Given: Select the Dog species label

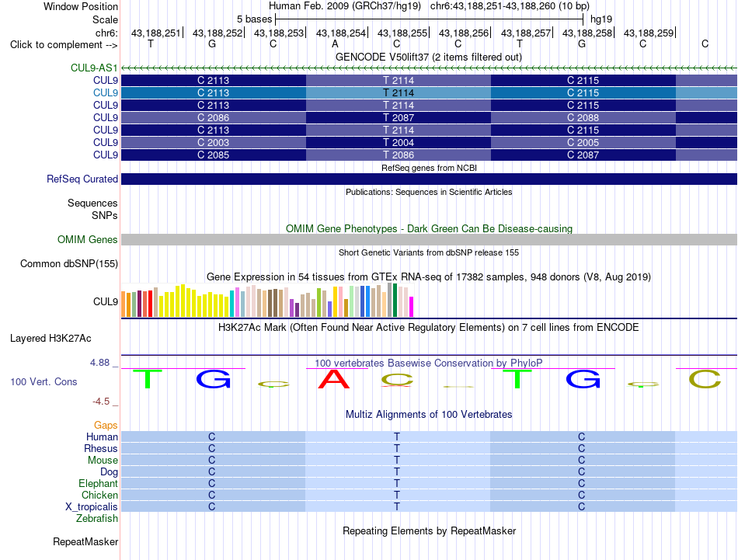Looking at the screenshot, I should click(110, 471).
